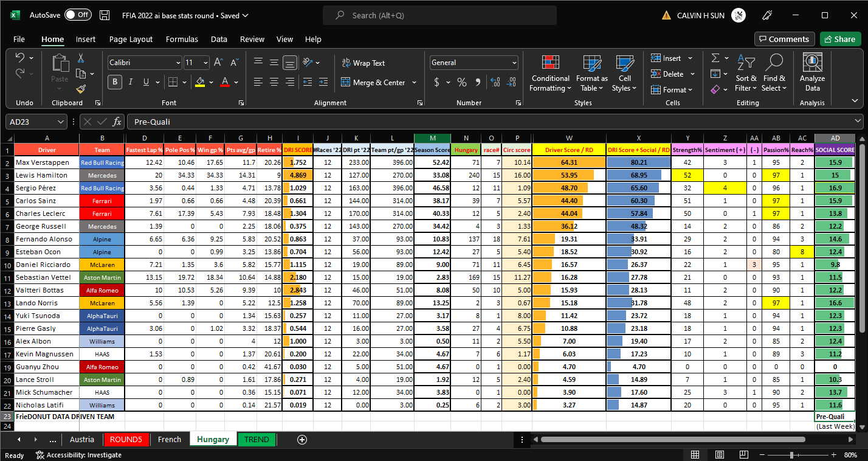Open Find & Select menu
The image size is (868, 461).
[x=774, y=74]
